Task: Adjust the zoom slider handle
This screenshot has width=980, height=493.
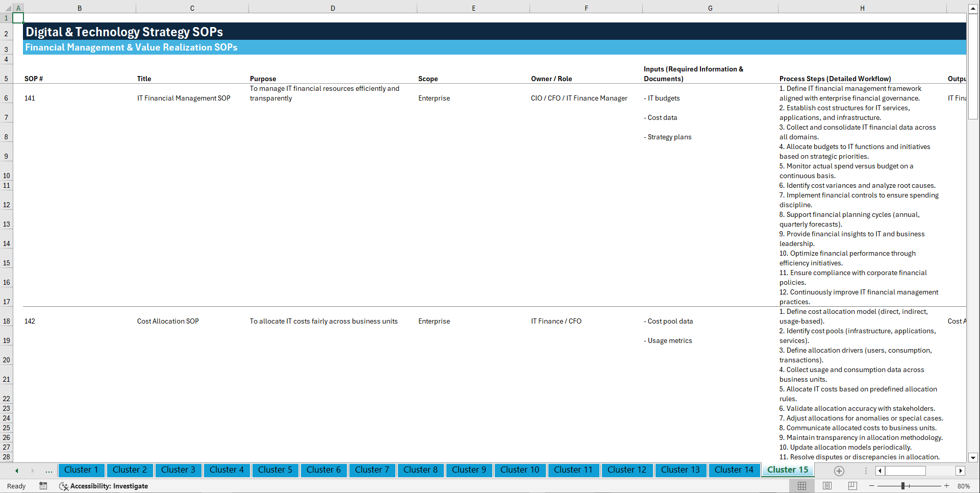Action: click(x=903, y=486)
